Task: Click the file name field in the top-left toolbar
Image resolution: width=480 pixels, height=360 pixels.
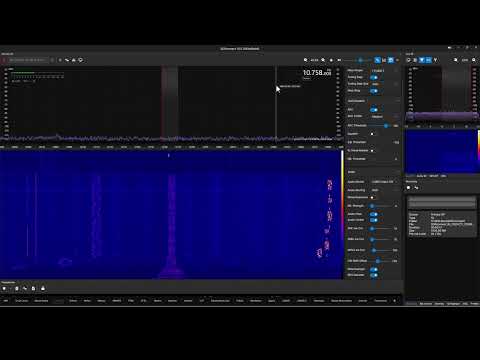Action: pos(28,60)
